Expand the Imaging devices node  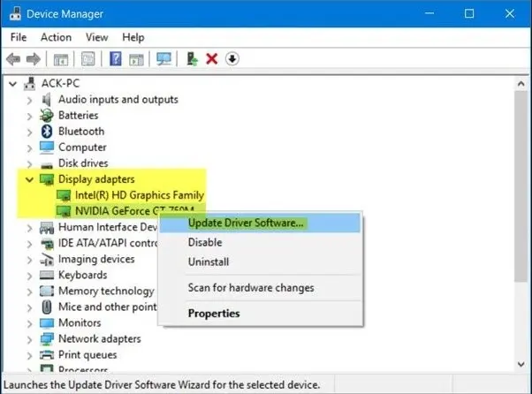click(29, 260)
